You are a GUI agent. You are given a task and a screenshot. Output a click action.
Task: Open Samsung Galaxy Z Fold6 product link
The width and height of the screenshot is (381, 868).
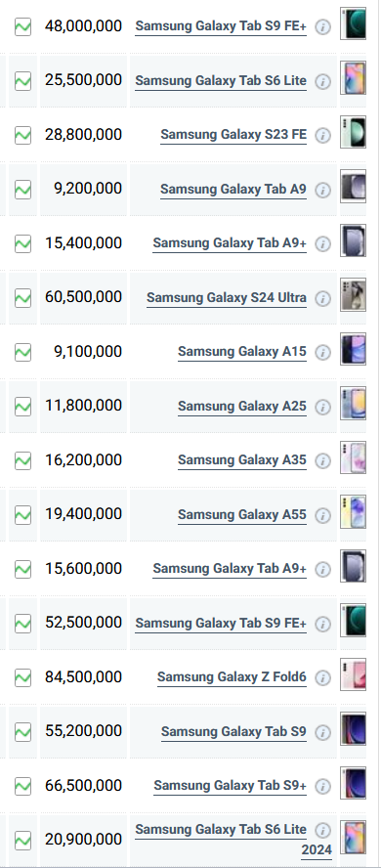coord(232,677)
